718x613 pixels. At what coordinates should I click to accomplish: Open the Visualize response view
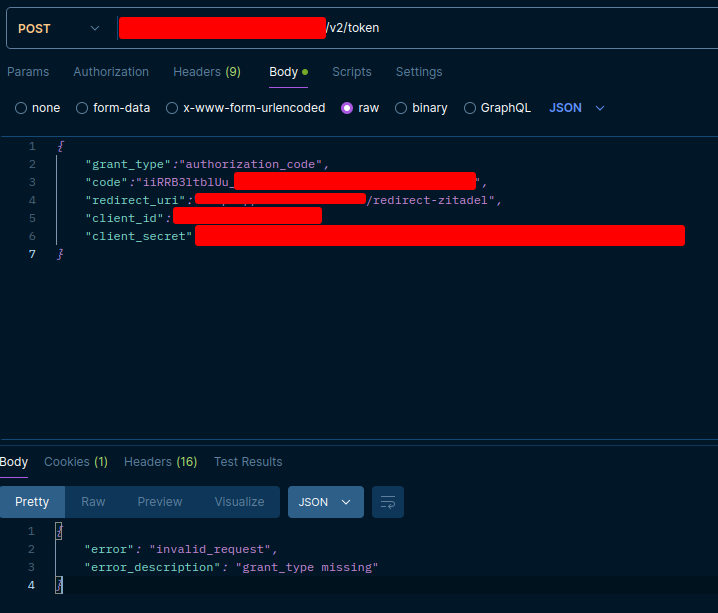[x=239, y=502]
